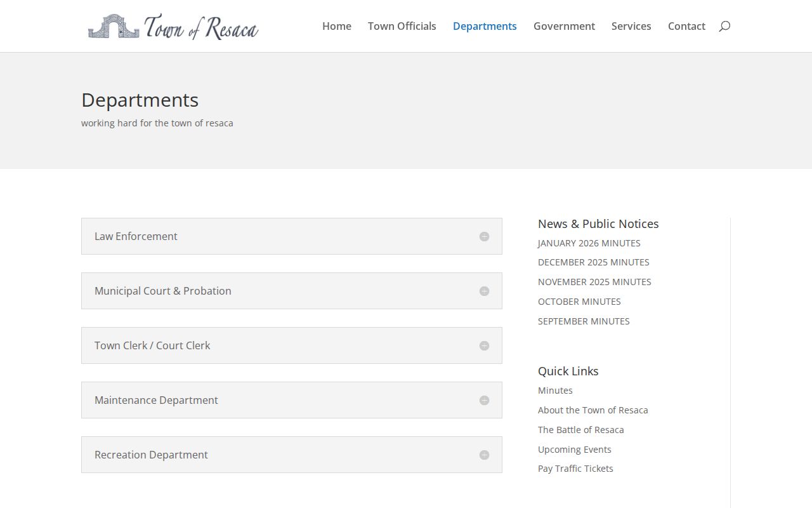The width and height of the screenshot is (812, 508).
Task: Open OCTOBER MINUTES notice
Action: coord(579,302)
